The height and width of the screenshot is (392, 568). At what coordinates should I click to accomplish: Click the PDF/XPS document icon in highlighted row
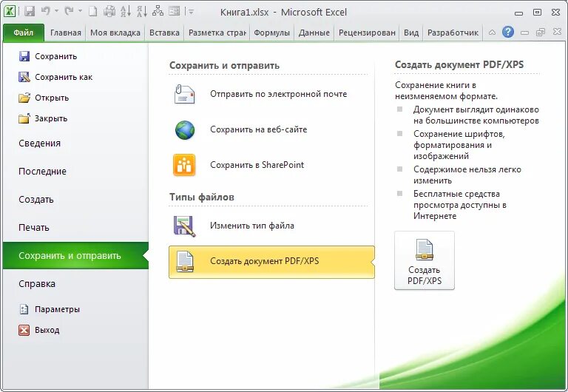click(x=185, y=262)
